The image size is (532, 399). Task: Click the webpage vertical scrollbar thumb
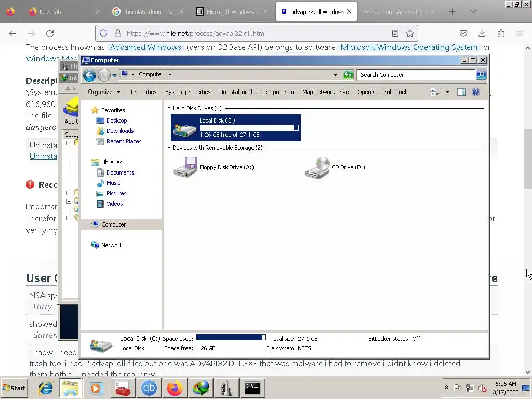click(528, 159)
